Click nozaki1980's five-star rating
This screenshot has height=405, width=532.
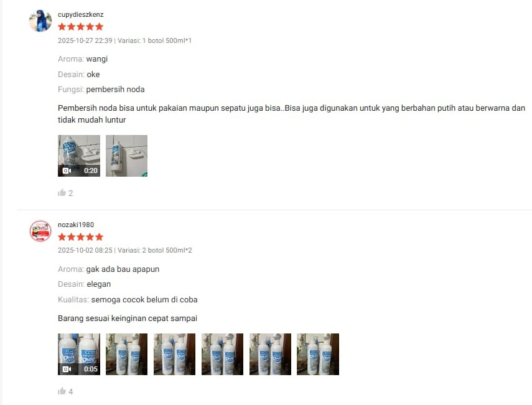pos(80,237)
